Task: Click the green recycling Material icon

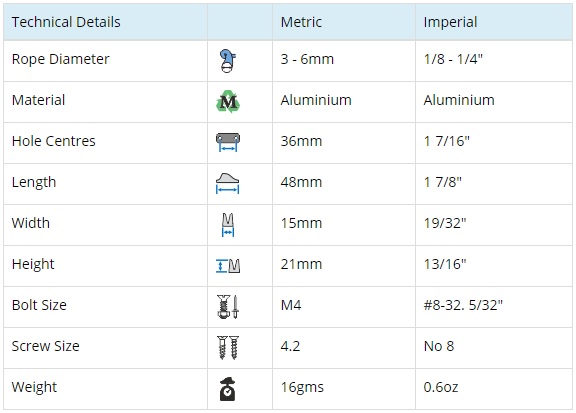Action: pos(228,101)
